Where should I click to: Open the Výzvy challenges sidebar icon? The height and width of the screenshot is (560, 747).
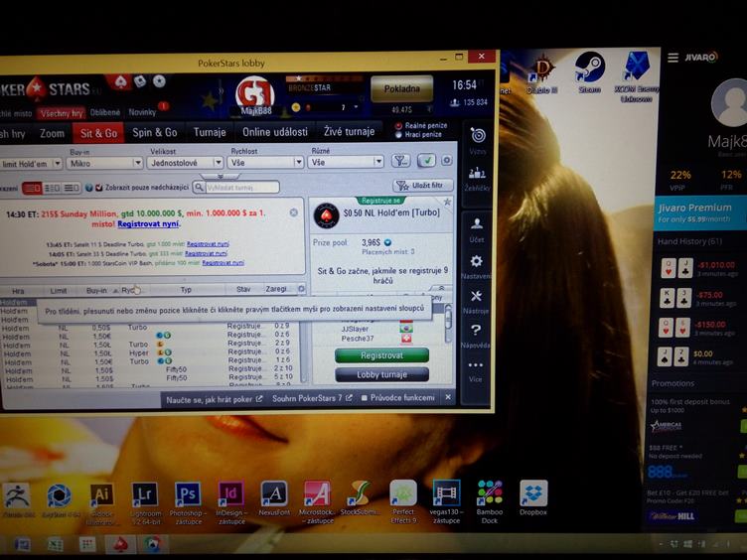tap(478, 136)
